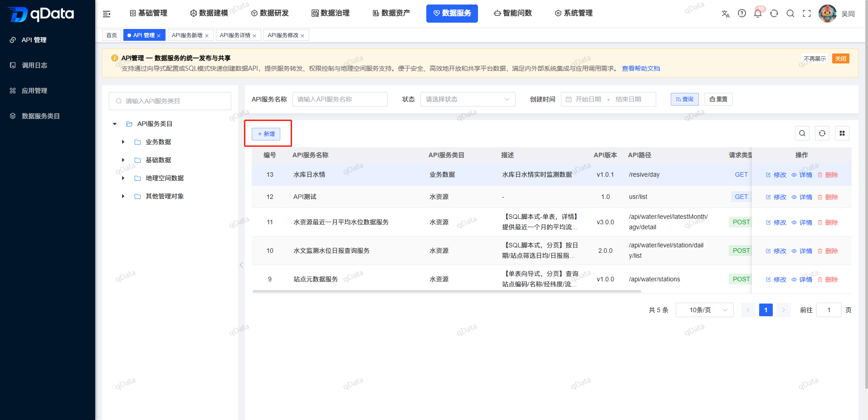Open the 数据建模 top menu

(209, 13)
